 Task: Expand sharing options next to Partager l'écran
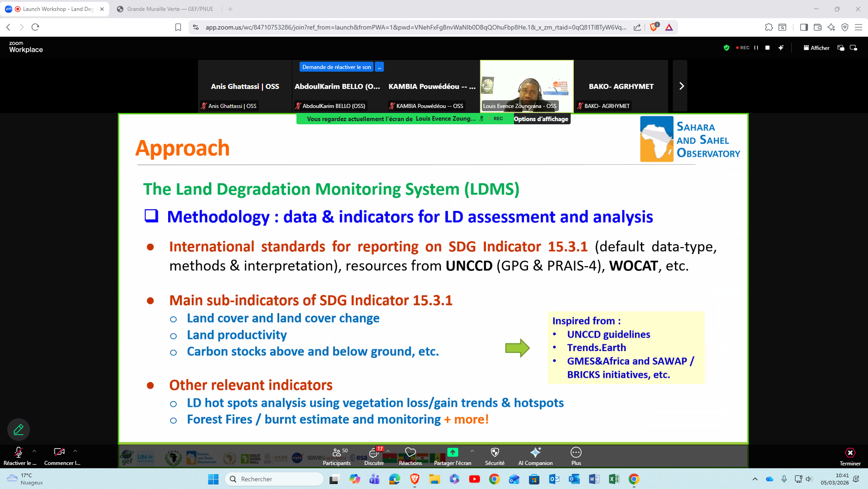(x=472, y=451)
